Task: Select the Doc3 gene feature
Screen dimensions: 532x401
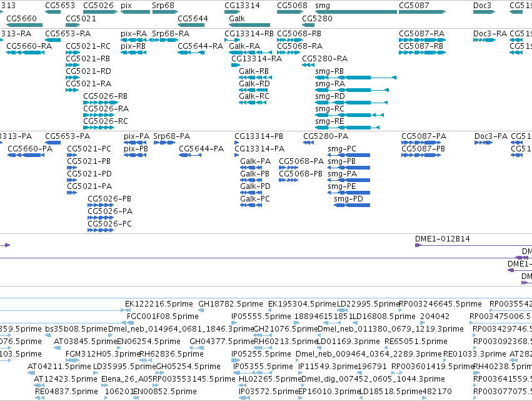Action: tap(484, 12)
